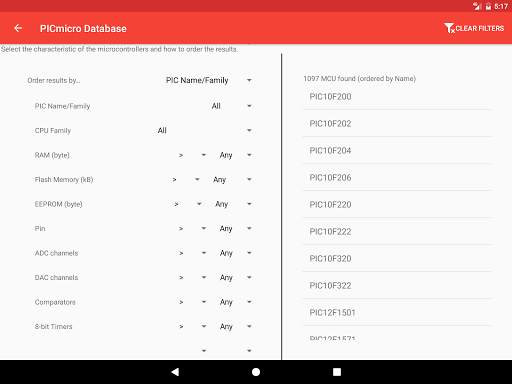512x384 pixels.
Task: Open ADC channels value dropdown
Action: pos(235,253)
